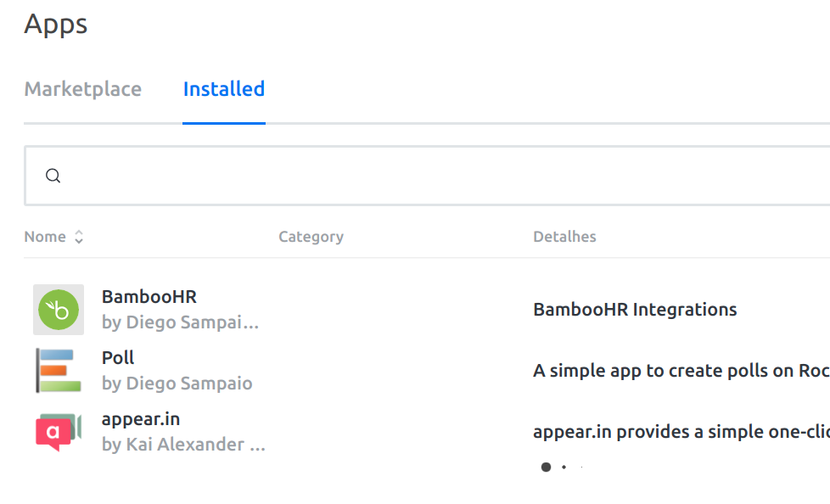Click the Category column header
830x504 pixels.
click(311, 237)
